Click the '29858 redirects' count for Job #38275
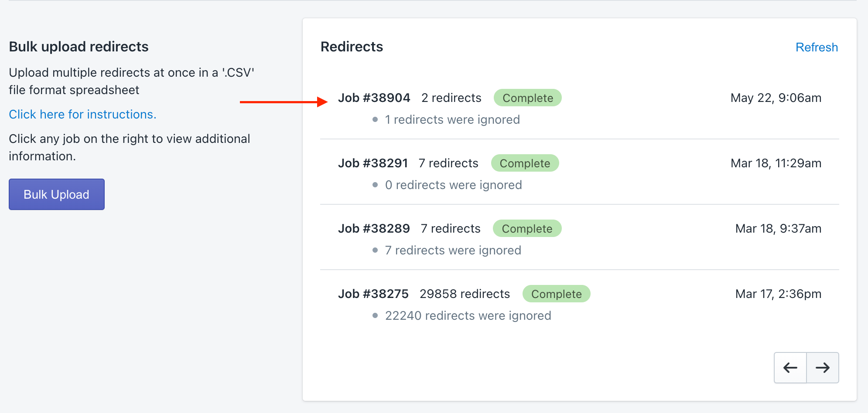 pyautogui.click(x=464, y=294)
